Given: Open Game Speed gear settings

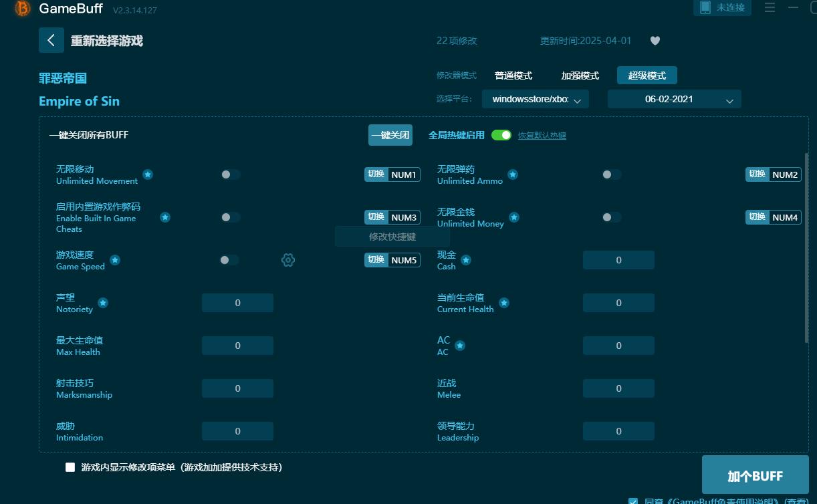Looking at the screenshot, I should click(x=288, y=260).
